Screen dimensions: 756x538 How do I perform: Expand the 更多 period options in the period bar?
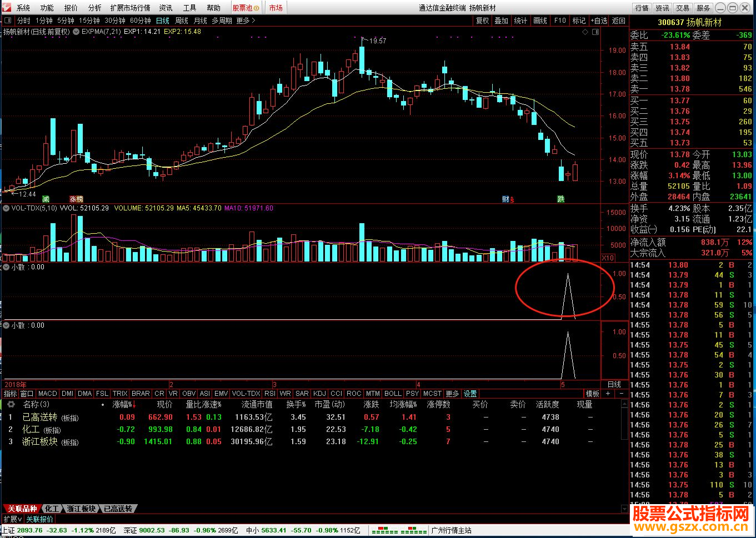246,21
